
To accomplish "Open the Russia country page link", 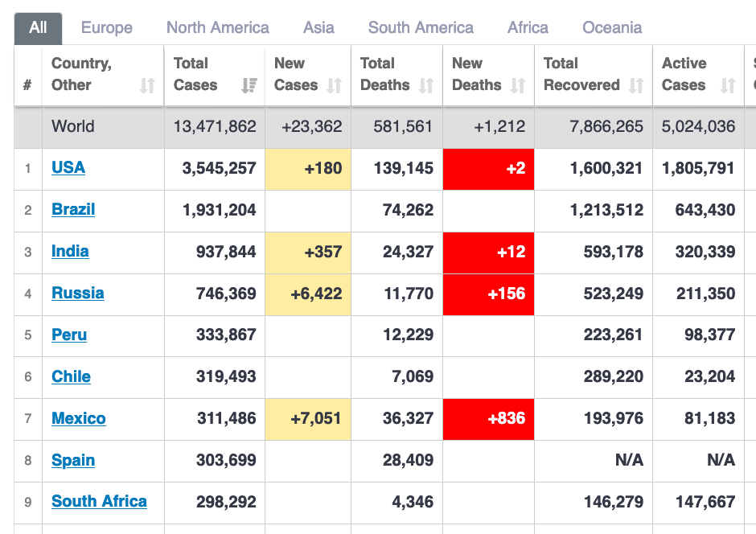I will (x=78, y=294).
